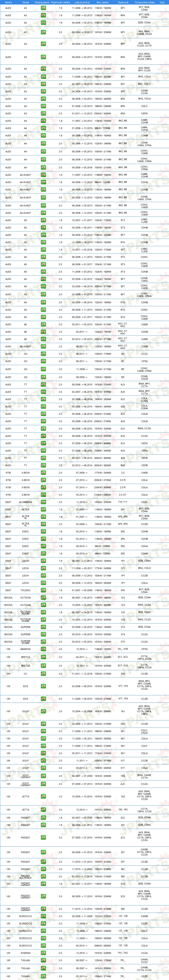Click fuel icon in PASSAT ALLTRACK row
The image size is (169, 980).
pos(43,876)
